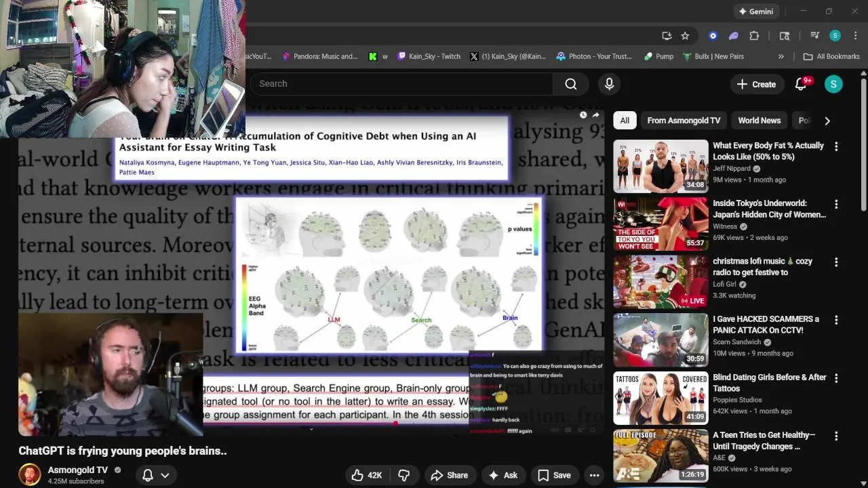The height and width of the screenshot is (488, 868).
Task: Select the All filter chip
Action: (x=625, y=121)
